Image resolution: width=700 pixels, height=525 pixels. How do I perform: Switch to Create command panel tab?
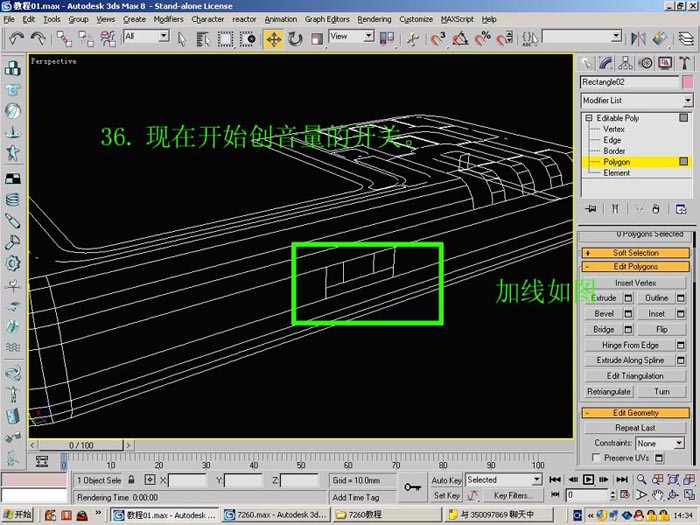click(x=586, y=63)
